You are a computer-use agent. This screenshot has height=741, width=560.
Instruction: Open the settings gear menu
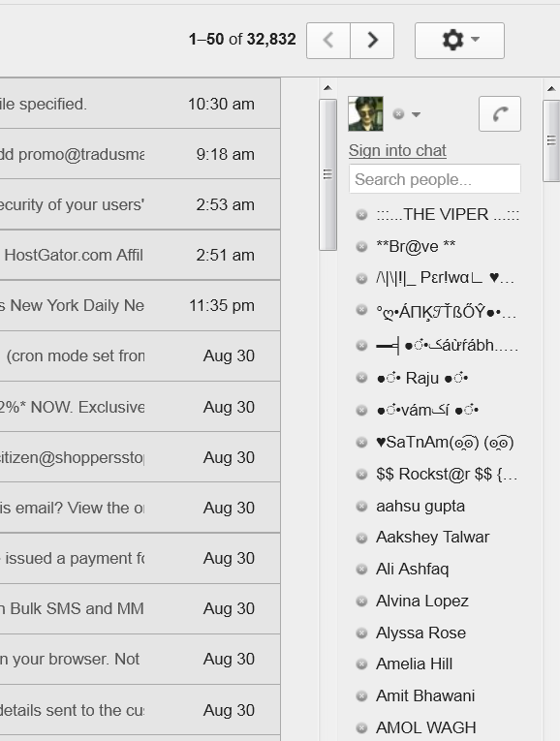click(459, 40)
